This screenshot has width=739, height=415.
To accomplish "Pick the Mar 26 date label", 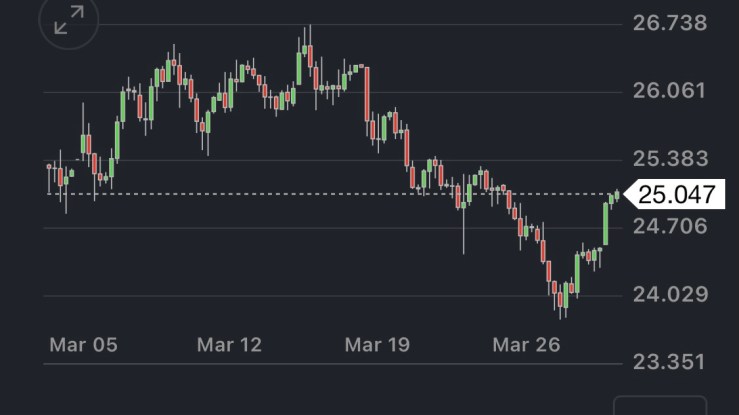I will click(x=525, y=345).
